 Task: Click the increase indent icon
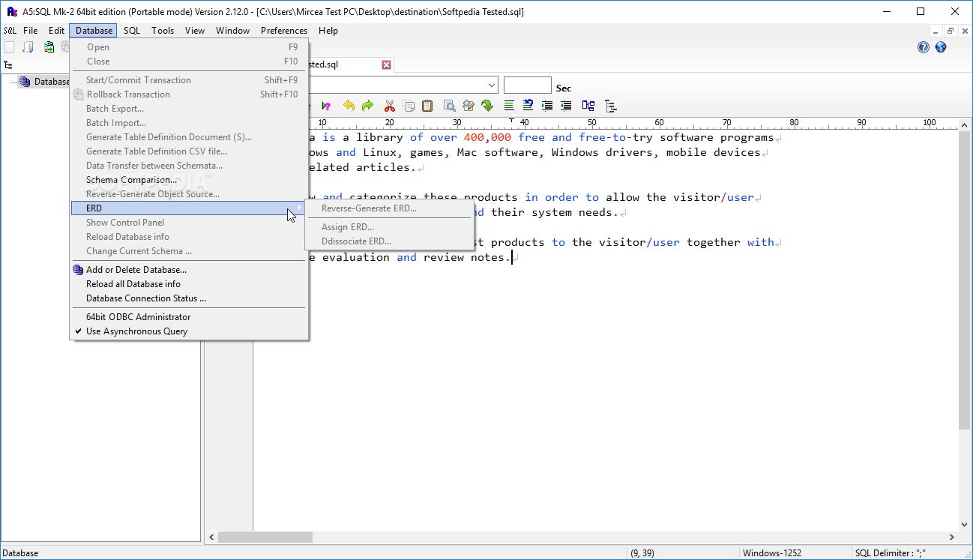click(x=547, y=106)
